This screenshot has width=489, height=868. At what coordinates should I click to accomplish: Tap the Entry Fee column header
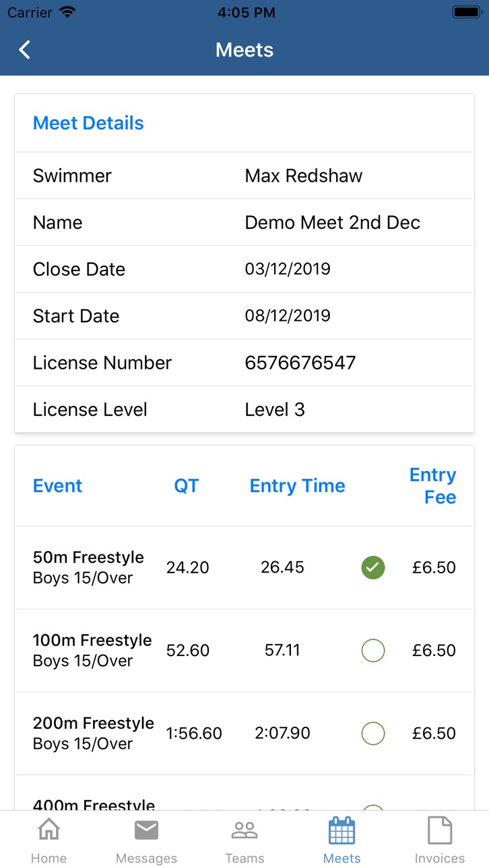coord(433,486)
